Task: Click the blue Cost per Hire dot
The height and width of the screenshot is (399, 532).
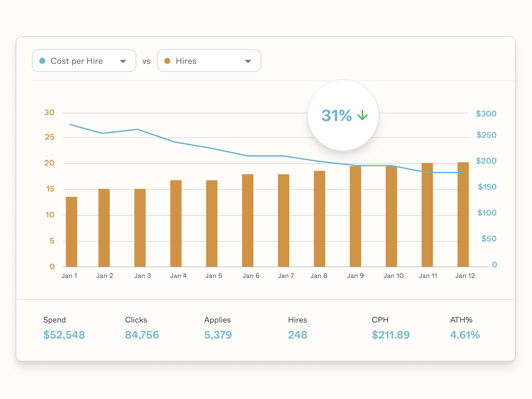Action: (42, 61)
